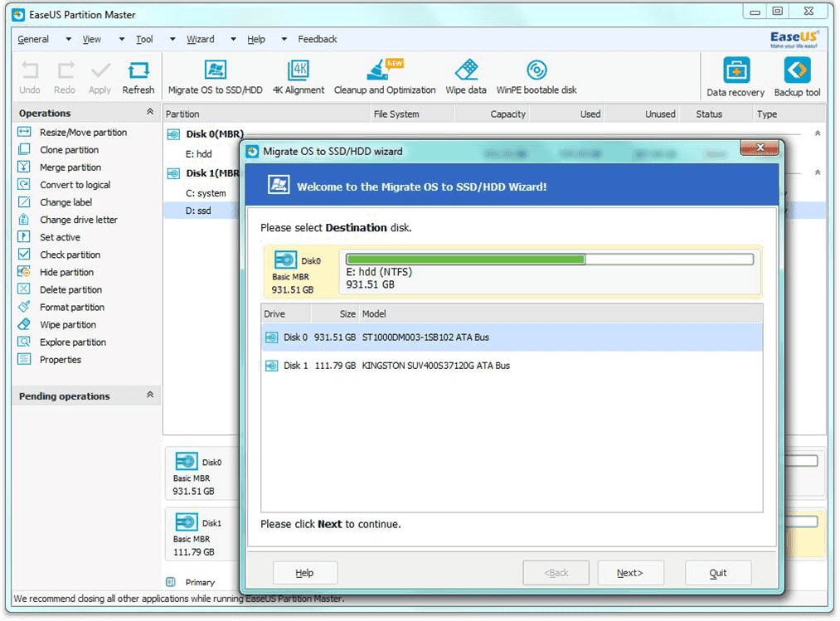The height and width of the screenshot is (621, 840).
Task: Open the View menu
Action: point(91,39)
